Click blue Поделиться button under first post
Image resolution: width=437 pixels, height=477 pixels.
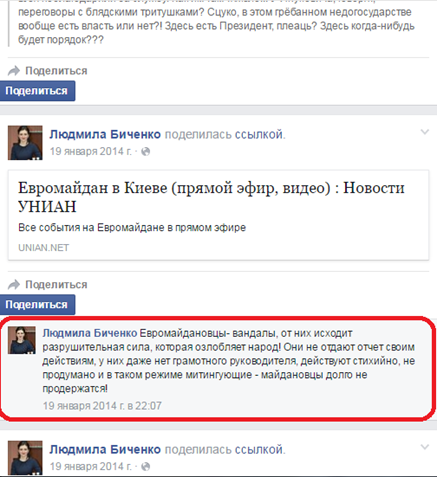point(37,91)
